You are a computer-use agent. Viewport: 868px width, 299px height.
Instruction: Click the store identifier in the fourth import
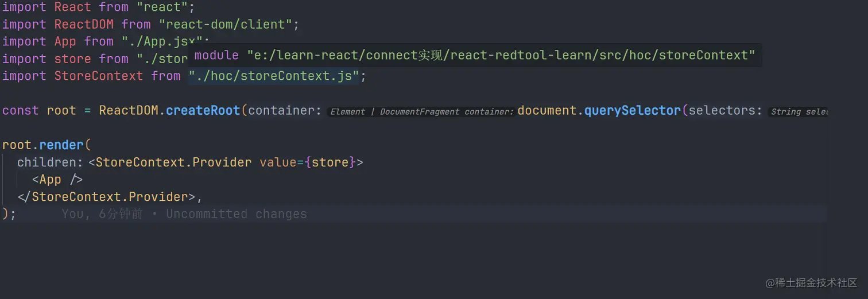click(x=73, y=59)
